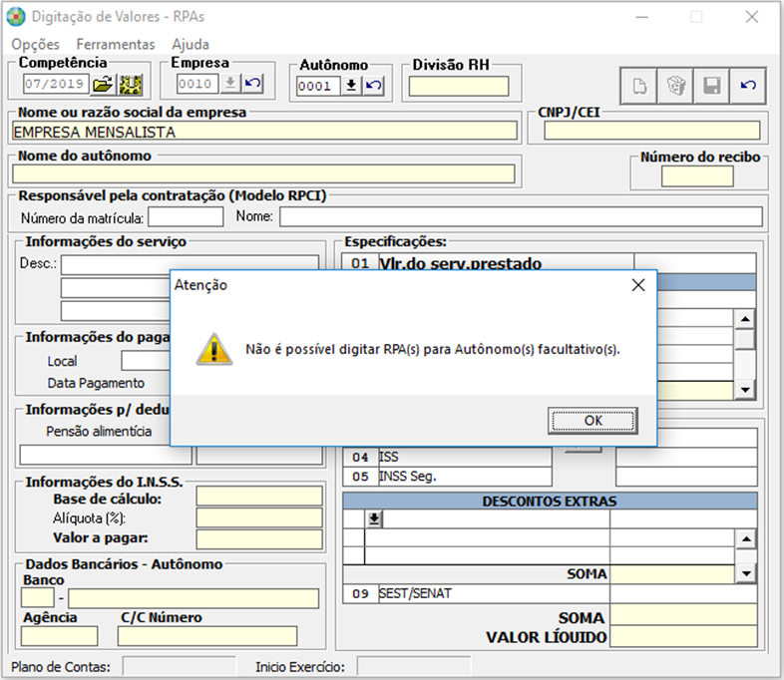This screenshot has width=784, height=680.
Task: Click the CNPJ/CEI field
Action: pyautogui.click(x=652, y=131)
